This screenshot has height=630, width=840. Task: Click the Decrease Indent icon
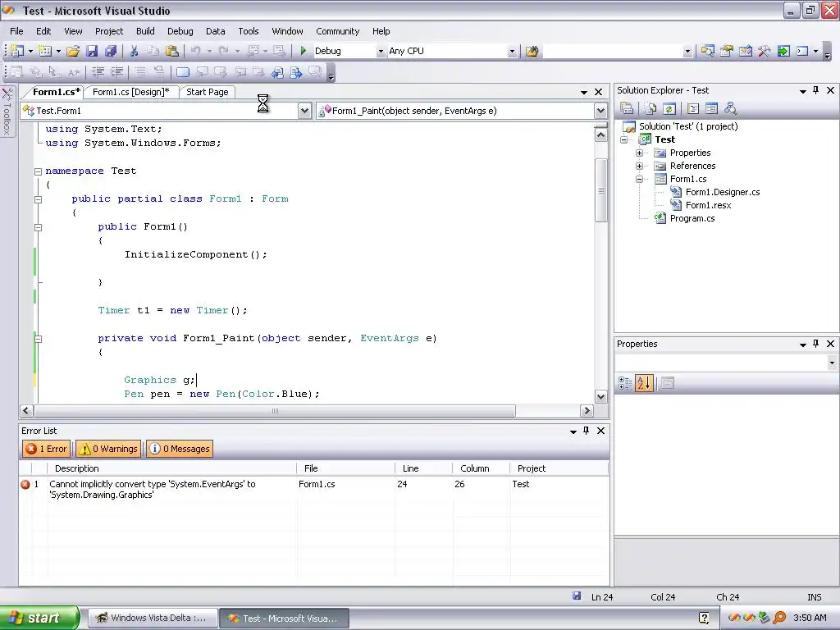tap(98, 72)
